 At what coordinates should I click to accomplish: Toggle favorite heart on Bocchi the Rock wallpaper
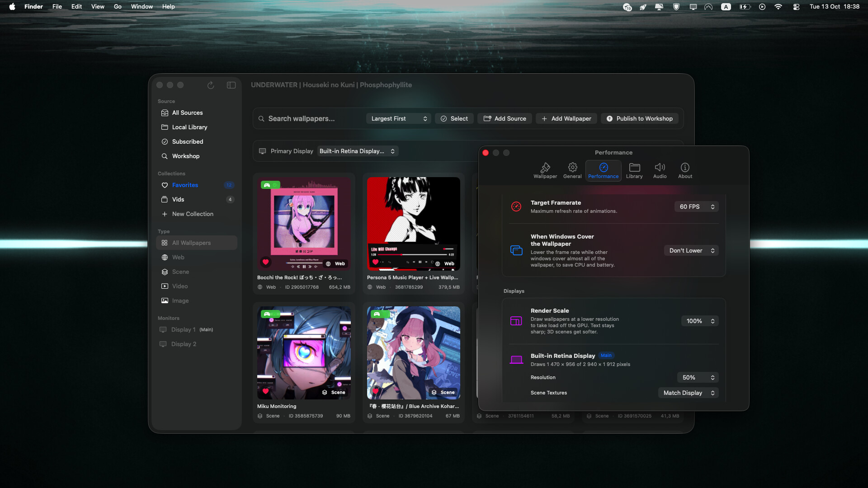(x=266, y=262)
